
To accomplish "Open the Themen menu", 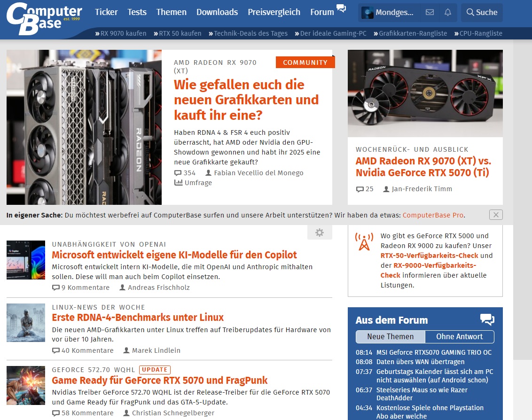I will point(172,12).
